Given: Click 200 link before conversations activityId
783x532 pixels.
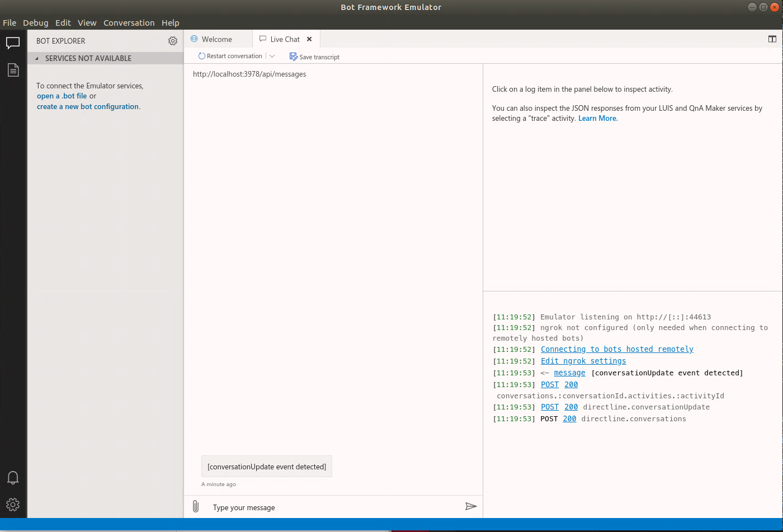Looking at the screenshot, I should (571, 384).
